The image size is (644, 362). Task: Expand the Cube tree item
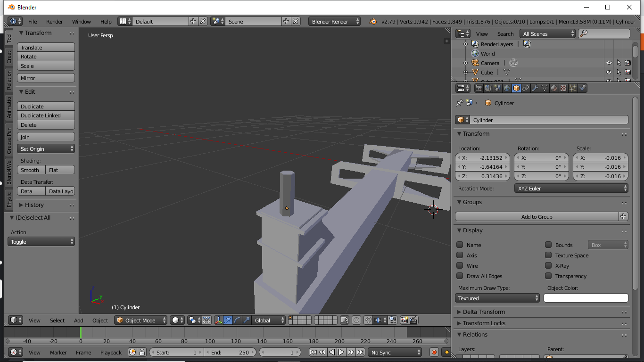pos(465,72)
